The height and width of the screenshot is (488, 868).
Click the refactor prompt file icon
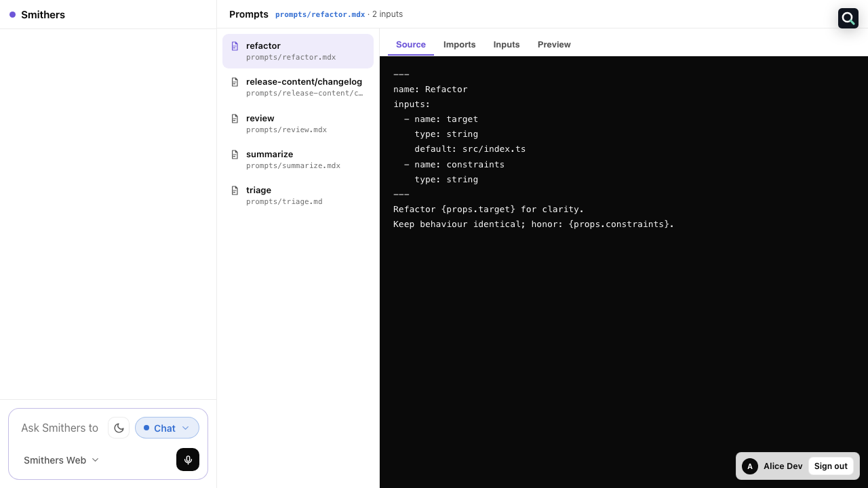pyautogui.click(x=235, y=46)
